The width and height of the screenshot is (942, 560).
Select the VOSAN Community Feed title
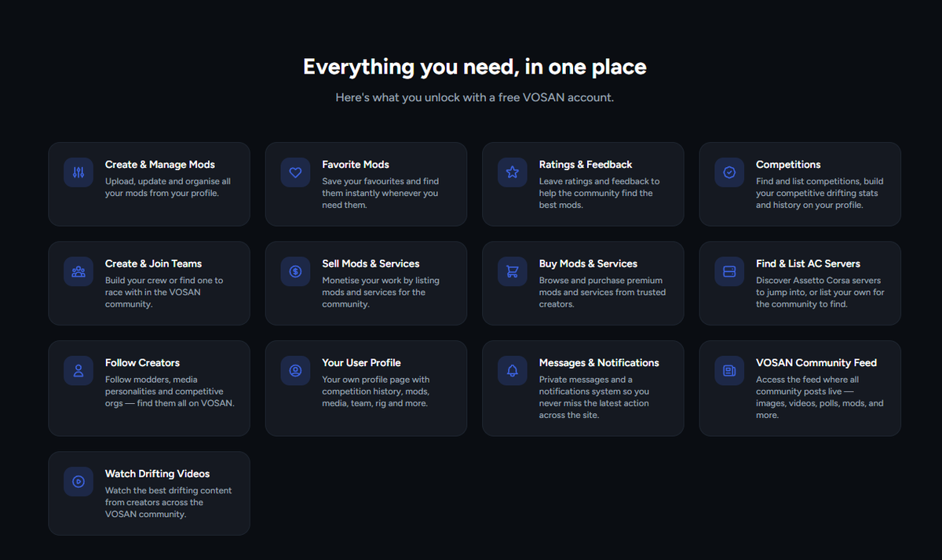pyautogui.click(x=816, y=363)
